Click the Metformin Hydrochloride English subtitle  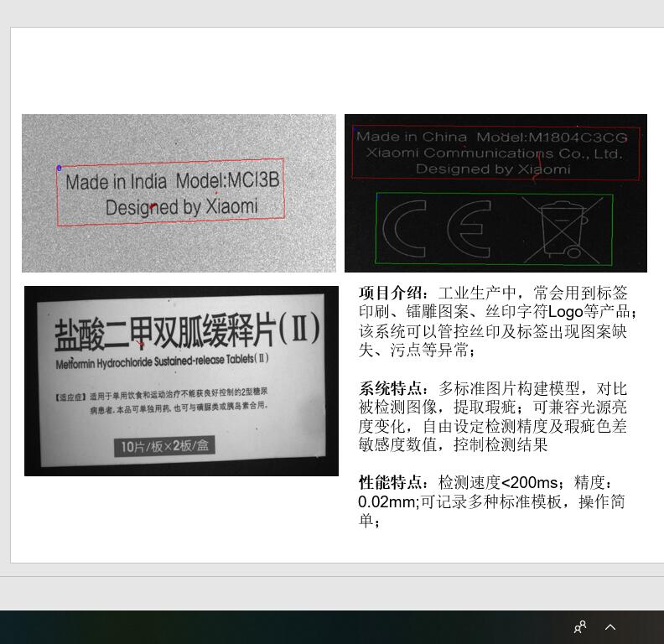point(162,361)
